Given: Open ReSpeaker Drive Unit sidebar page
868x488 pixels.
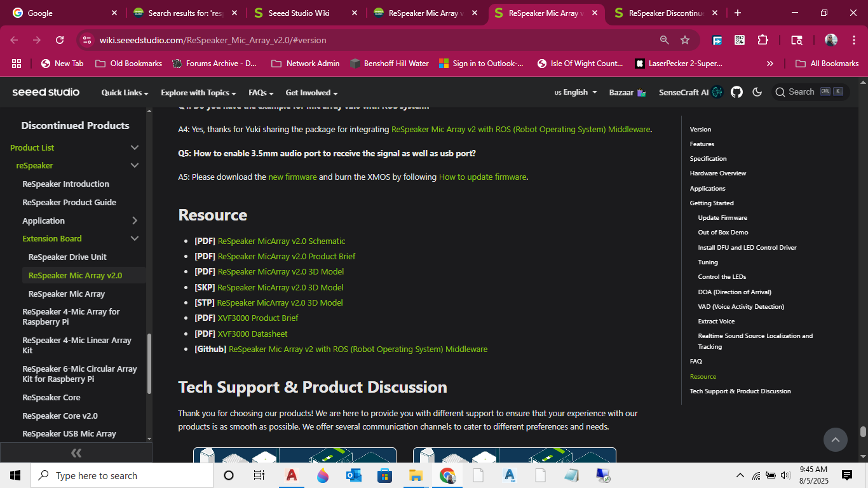Looking at the screenshot, I should pos(67,257).
